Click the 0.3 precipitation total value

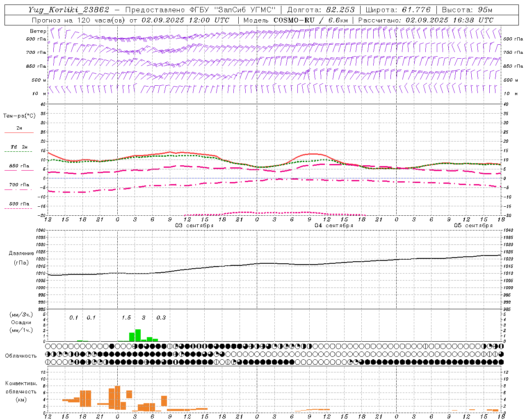161,317
